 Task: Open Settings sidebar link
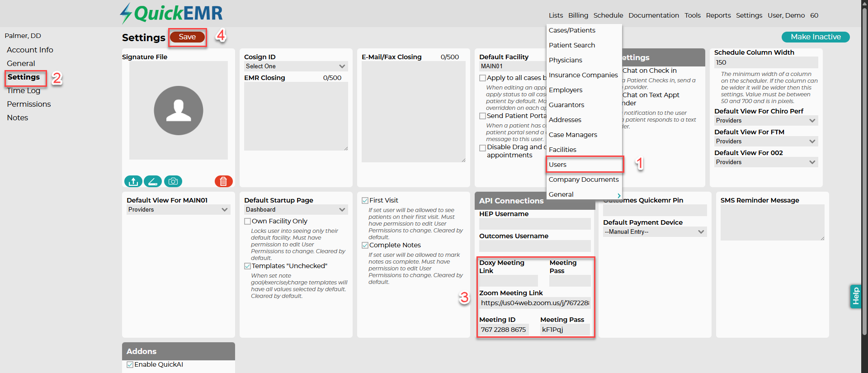[x=24, y=77]
